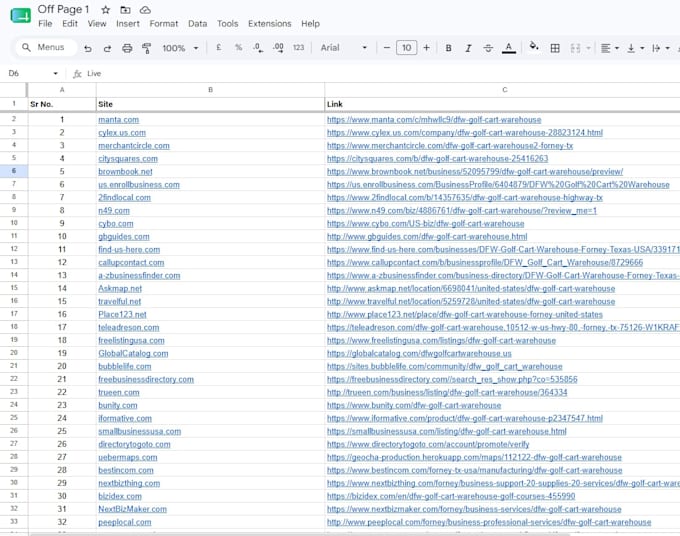Screen dimensions: 680x536
Task: Select column B header
Action: tap(210, 90)
